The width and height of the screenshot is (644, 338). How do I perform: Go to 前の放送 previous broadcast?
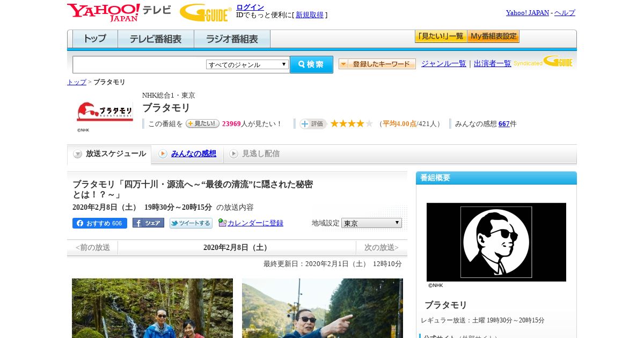coord(93,247)
